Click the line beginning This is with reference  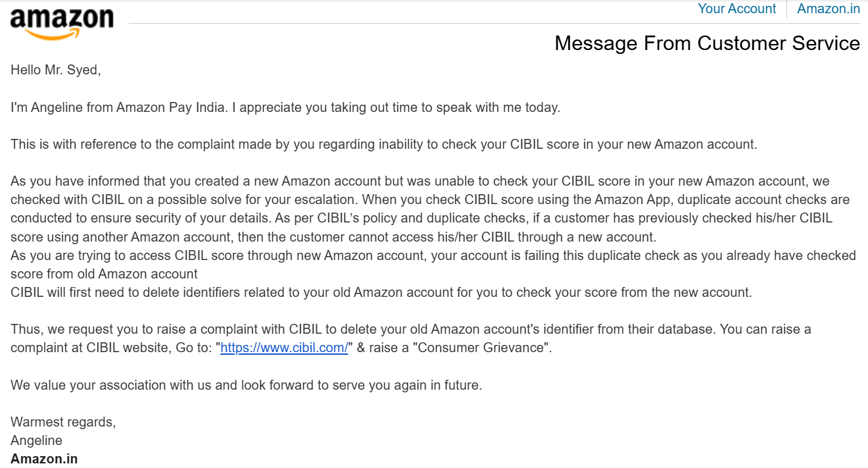pyautogui.click(x=383, y=144)
